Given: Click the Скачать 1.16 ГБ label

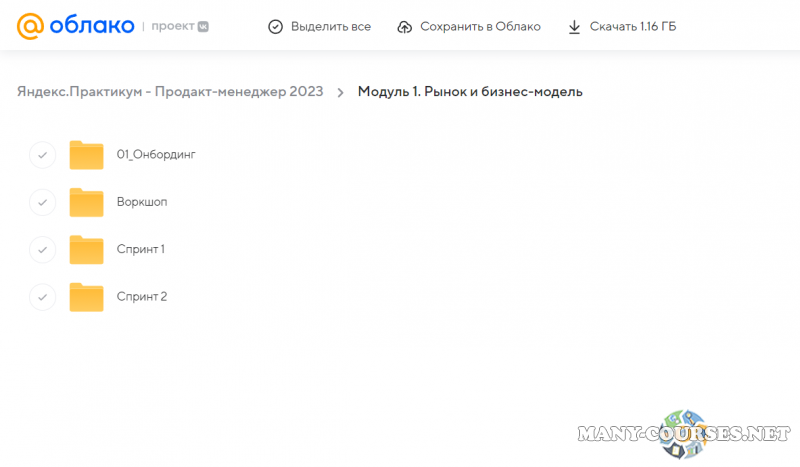Looking at the screenshot, I should coord(634,27).
